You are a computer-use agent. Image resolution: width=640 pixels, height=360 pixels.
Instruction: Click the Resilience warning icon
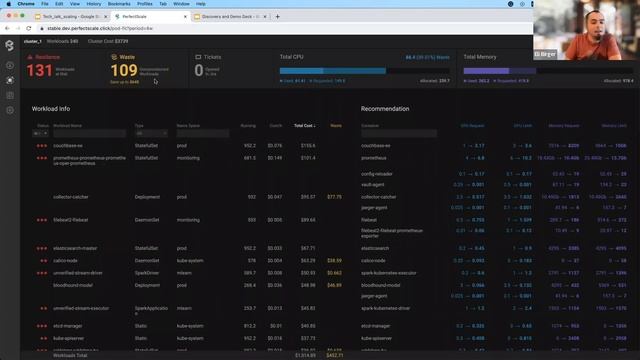(30, 57)
